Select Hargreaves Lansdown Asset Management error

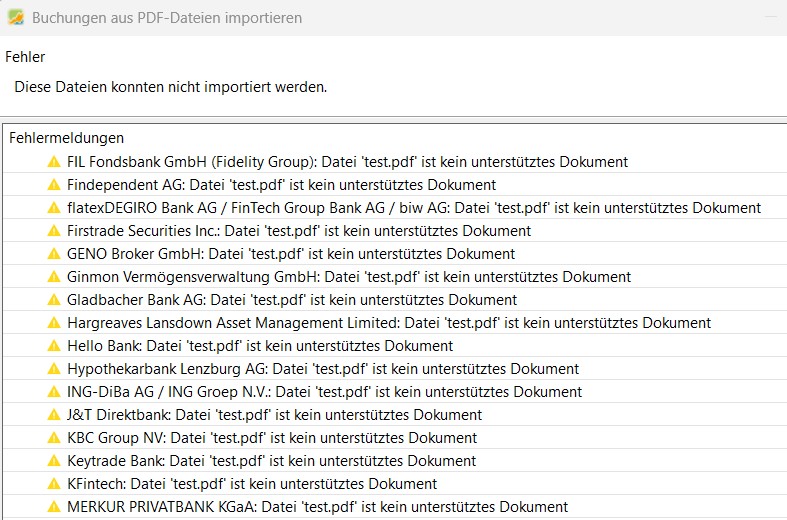[388, 323]
